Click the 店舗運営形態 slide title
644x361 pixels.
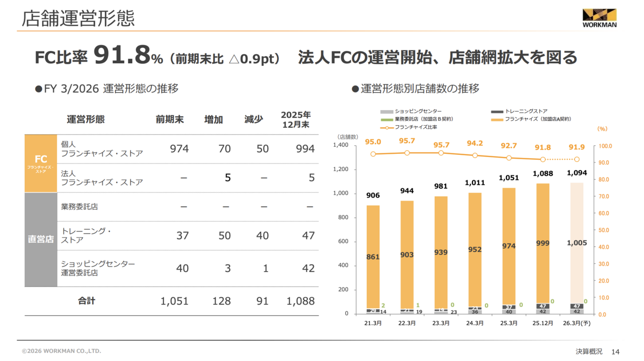[78, 18]
